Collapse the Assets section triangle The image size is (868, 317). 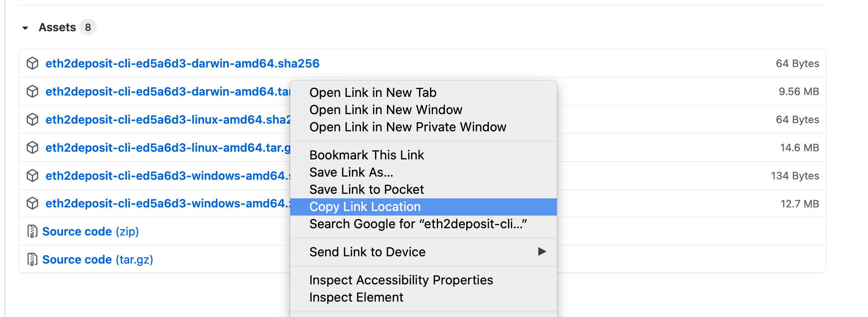(x=25, y=28)
